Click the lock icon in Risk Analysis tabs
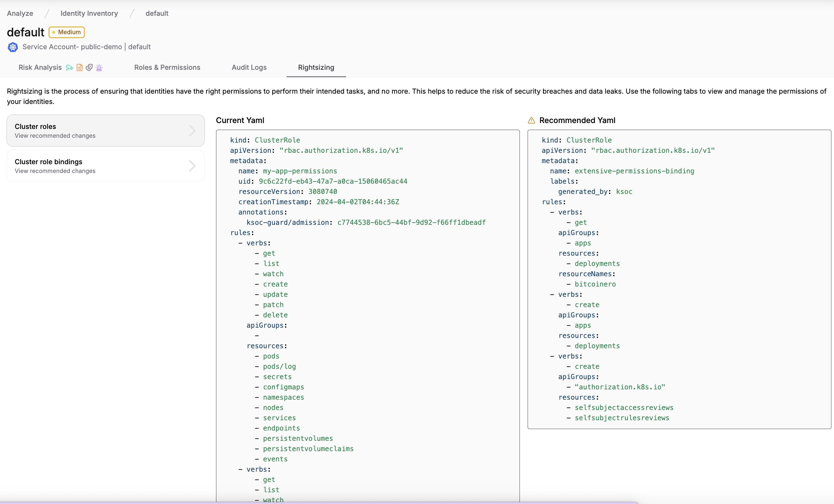Screen dimensions: 834x504 [99, 67]
